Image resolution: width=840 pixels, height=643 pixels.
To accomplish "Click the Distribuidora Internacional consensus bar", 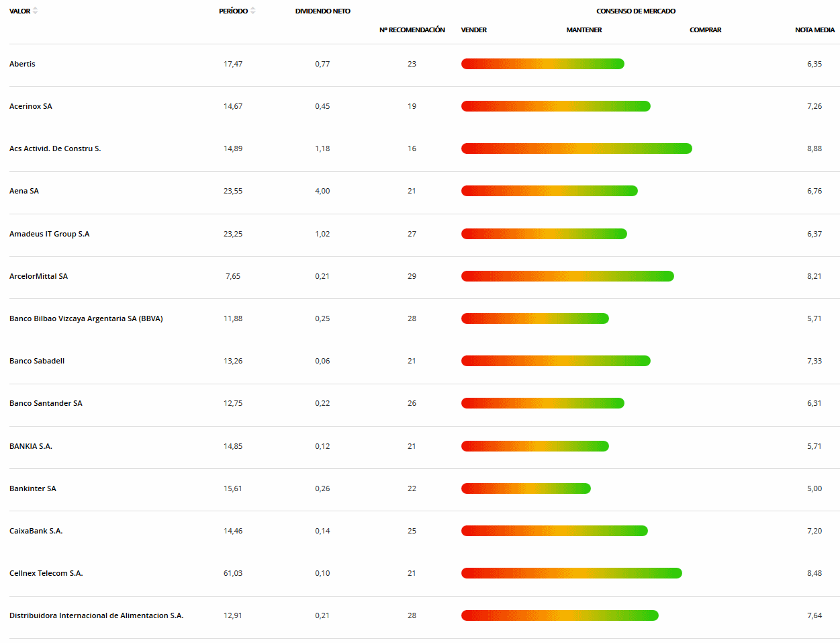I will [x=560, y=615].
